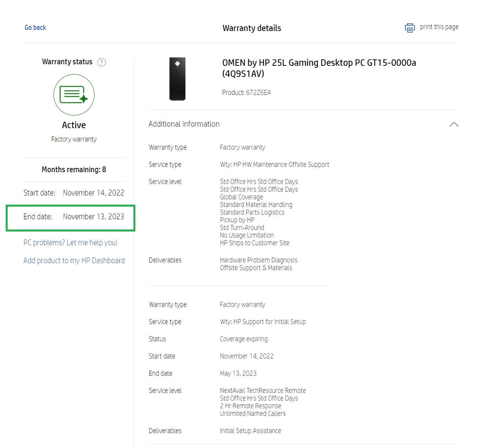Click the 'Active' status text
The image size is (478, 448).
click(x=74, y=125)
